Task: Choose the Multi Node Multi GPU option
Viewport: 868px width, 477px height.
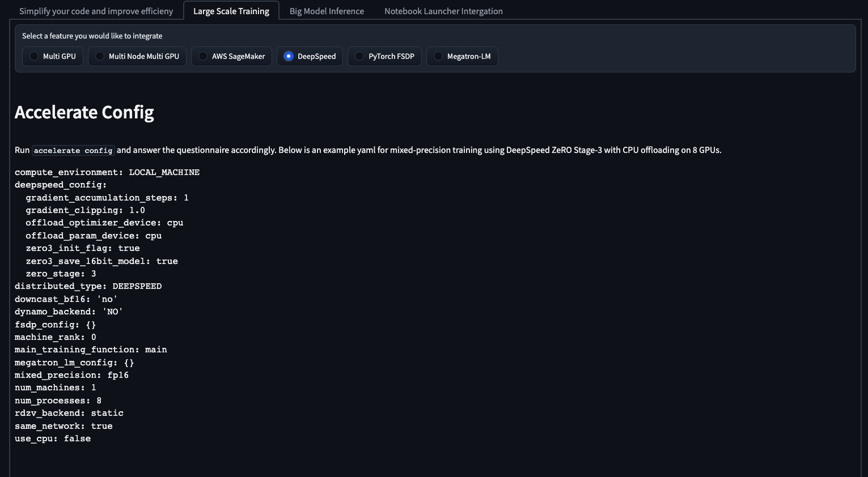Action: pos(100,57)
